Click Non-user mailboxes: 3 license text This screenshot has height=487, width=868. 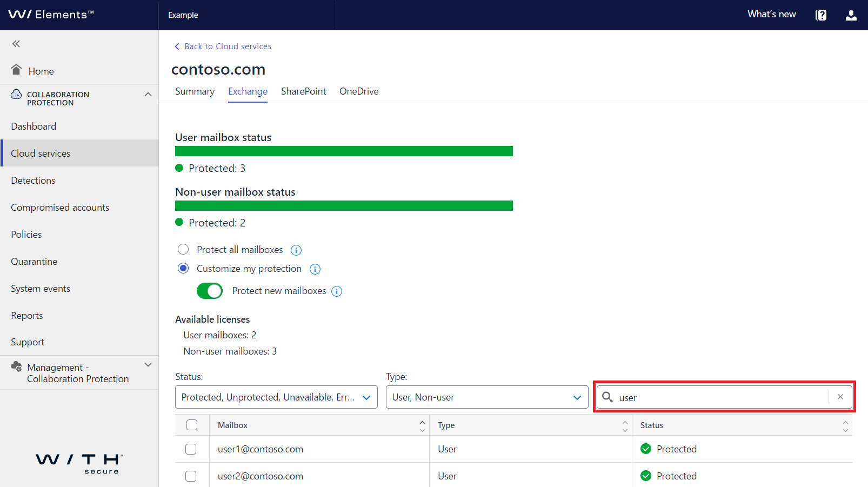point(230,351)
